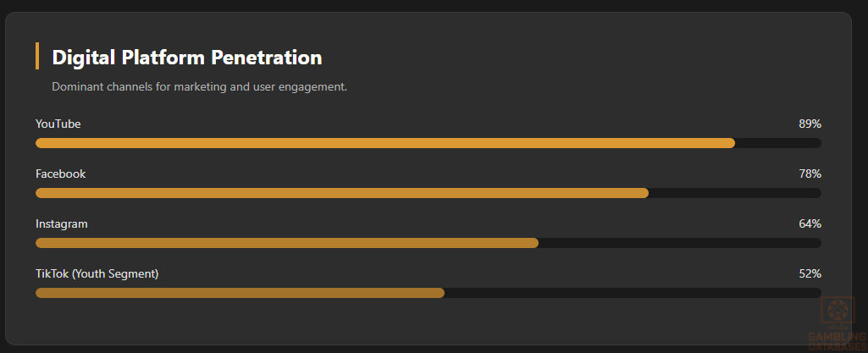Screen dimensions: 868x353
Task: Click the filled Instagram progress bar
Action: click(287, 243)
